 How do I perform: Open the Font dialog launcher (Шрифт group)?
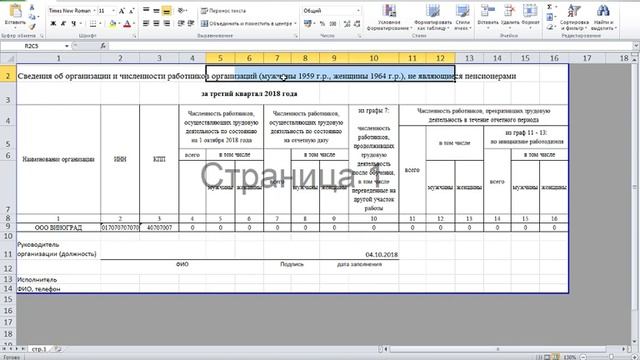pyautogui.click(x=134, y=36)
